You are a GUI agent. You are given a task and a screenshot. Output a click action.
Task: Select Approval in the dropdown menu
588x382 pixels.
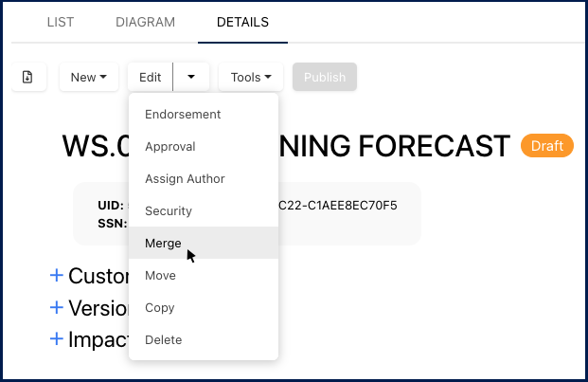[170, 147]
